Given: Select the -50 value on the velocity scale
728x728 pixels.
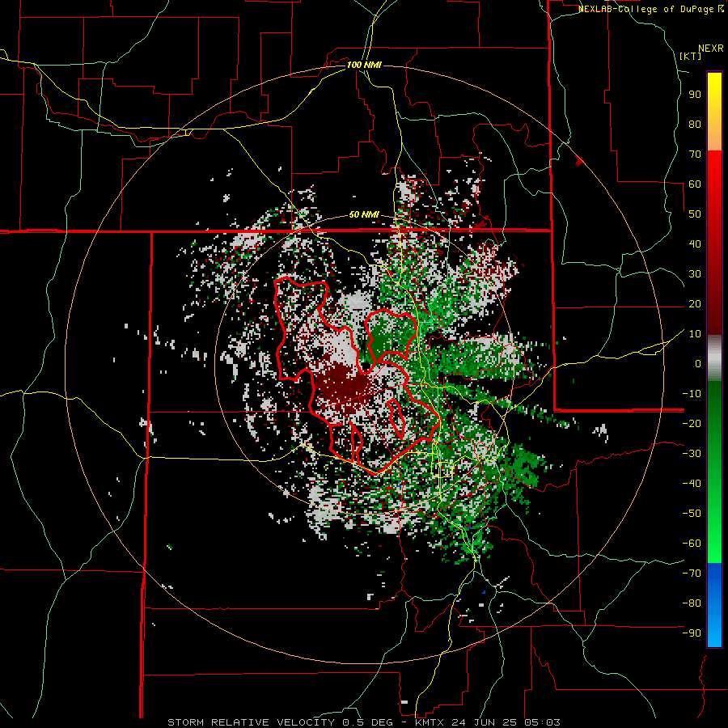Looking at the screenshot, I should (692, 514).
